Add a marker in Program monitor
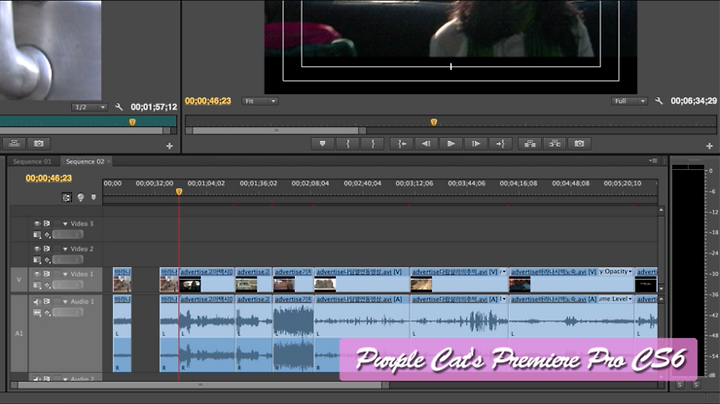Viewport: 720px width, 404px height. click(323, 144)
